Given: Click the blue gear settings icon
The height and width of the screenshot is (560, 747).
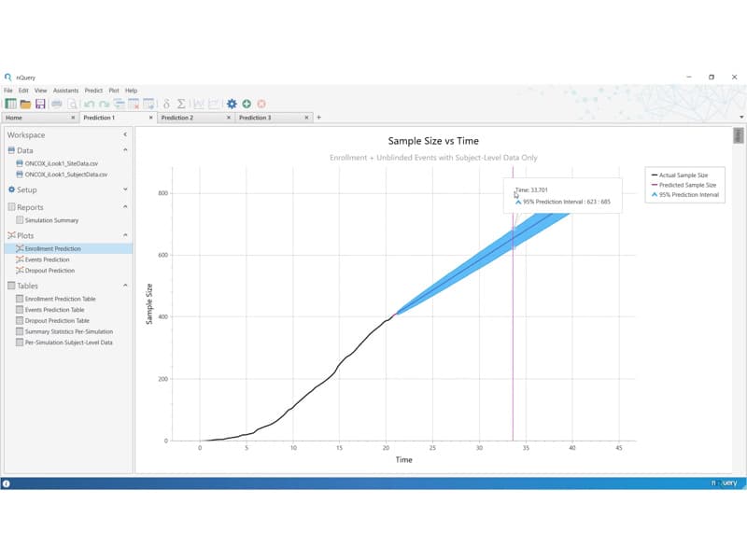Looking at the screenshot, I should [232, 104].
